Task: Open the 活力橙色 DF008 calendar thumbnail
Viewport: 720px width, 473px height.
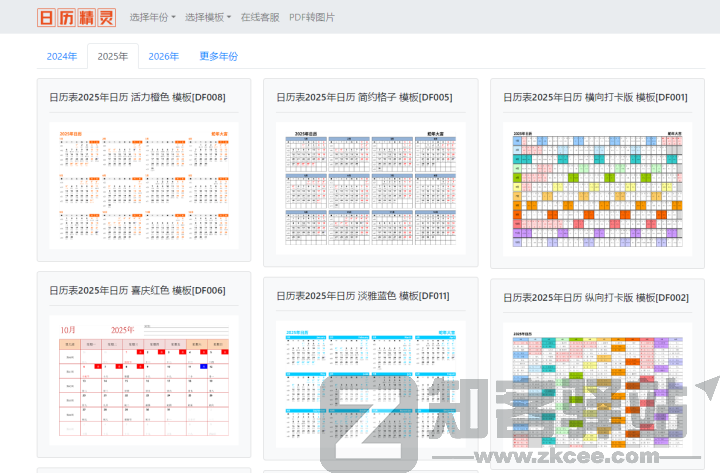Action: (x=144, y=185)
